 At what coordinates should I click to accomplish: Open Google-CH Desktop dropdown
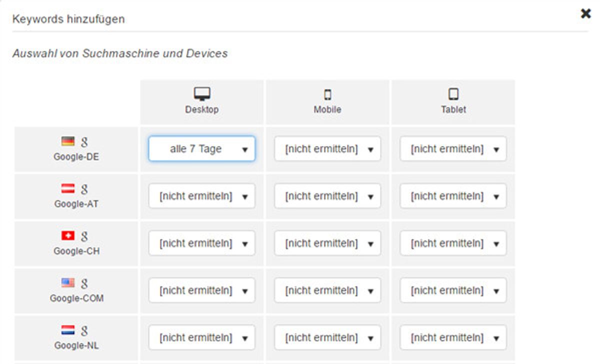(202, 243)
